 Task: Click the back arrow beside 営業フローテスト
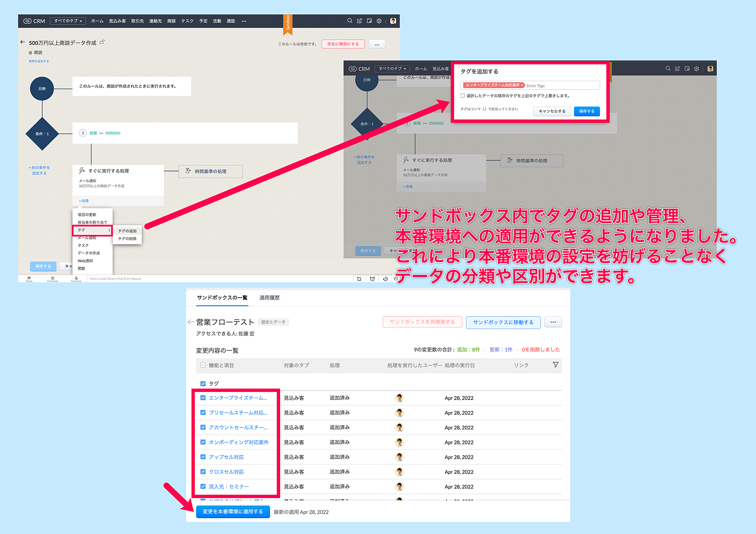tap(191, 322)
